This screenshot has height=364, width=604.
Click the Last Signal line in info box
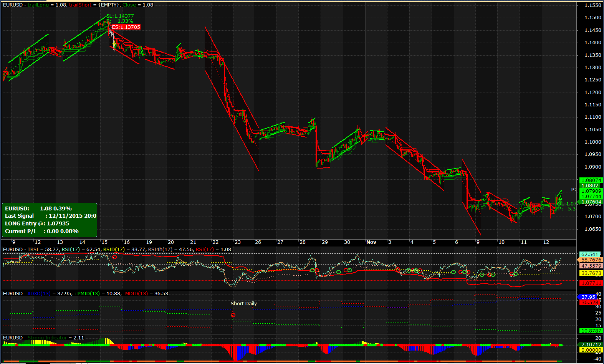[50, 216]
